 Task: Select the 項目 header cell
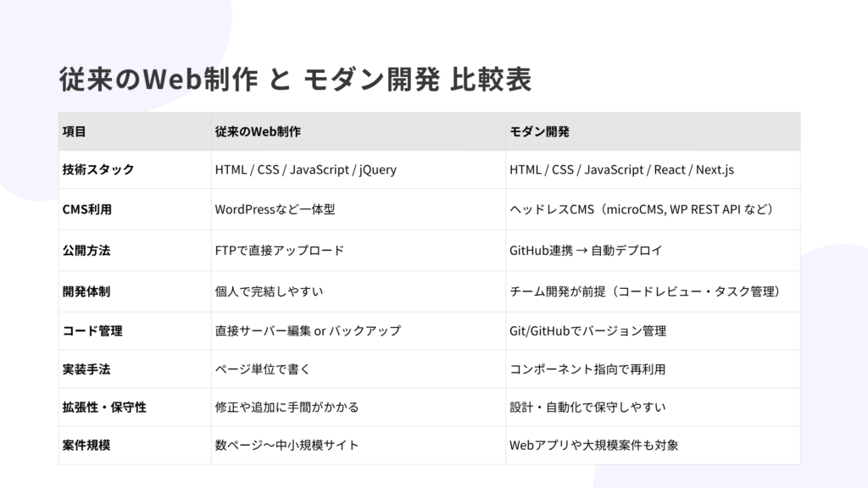click(75, 132)
